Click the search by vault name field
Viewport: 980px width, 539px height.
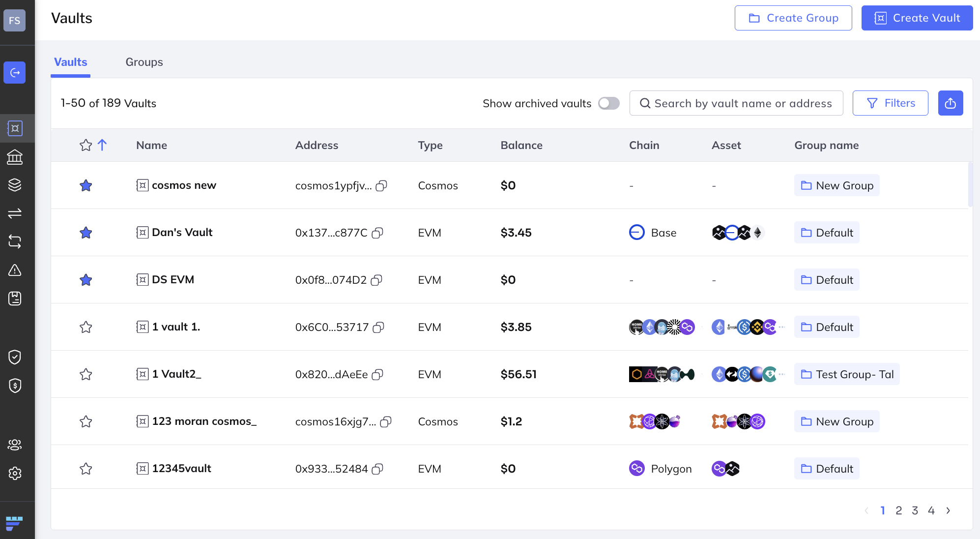coord(736,103)
